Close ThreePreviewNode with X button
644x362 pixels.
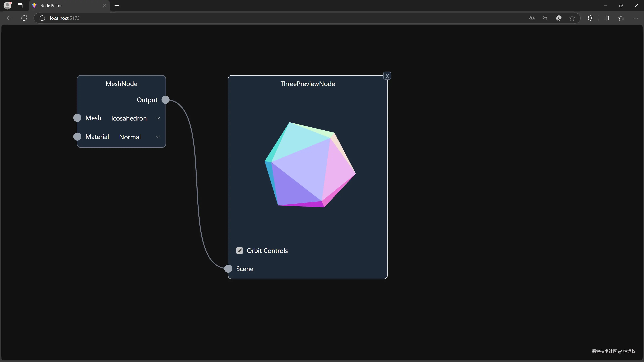(x=387, y=76)
